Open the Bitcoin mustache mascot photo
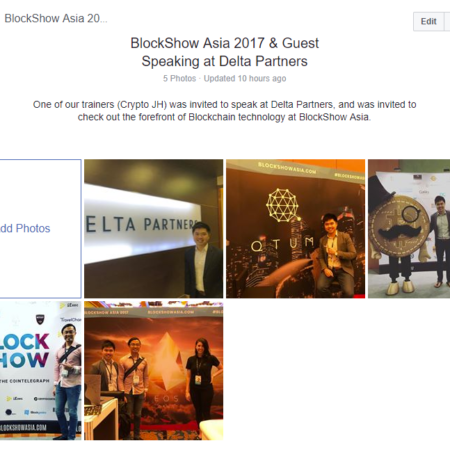The width and height of the screenshot is (450, 450). [x=409, y=229]
